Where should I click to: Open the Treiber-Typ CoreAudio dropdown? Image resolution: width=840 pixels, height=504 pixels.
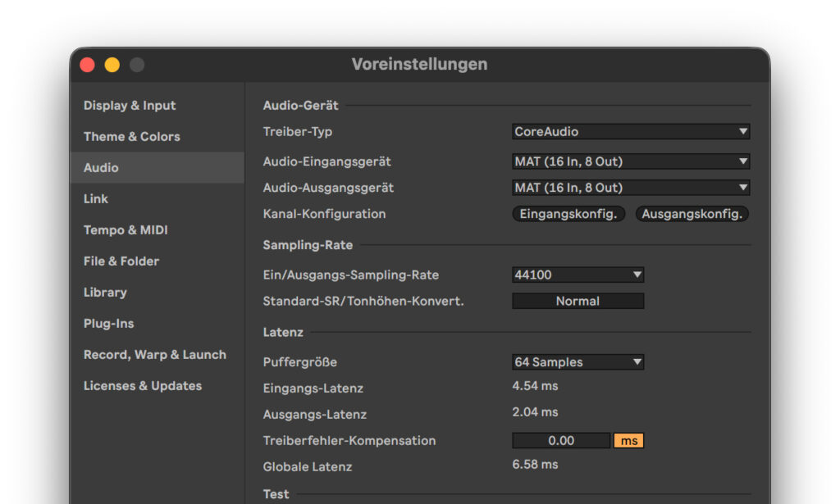631,132
